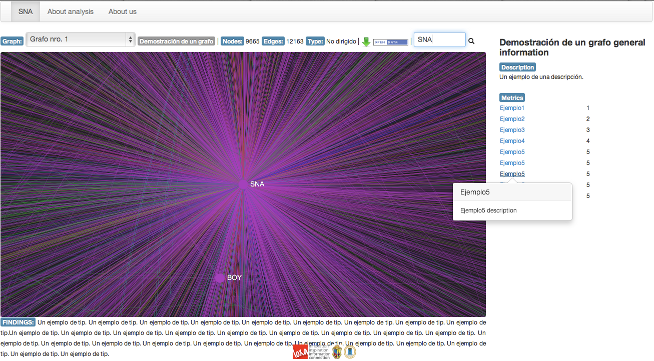The image size is (654, 361).
Task: Click the red logo in the footer
Action: point(300,352)
